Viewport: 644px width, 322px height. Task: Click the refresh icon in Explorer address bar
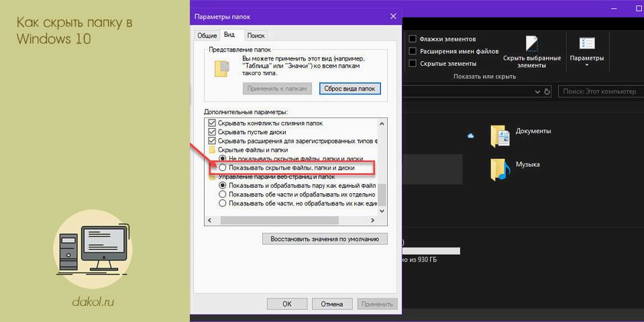pyautogui.click(x=547, y=91)
